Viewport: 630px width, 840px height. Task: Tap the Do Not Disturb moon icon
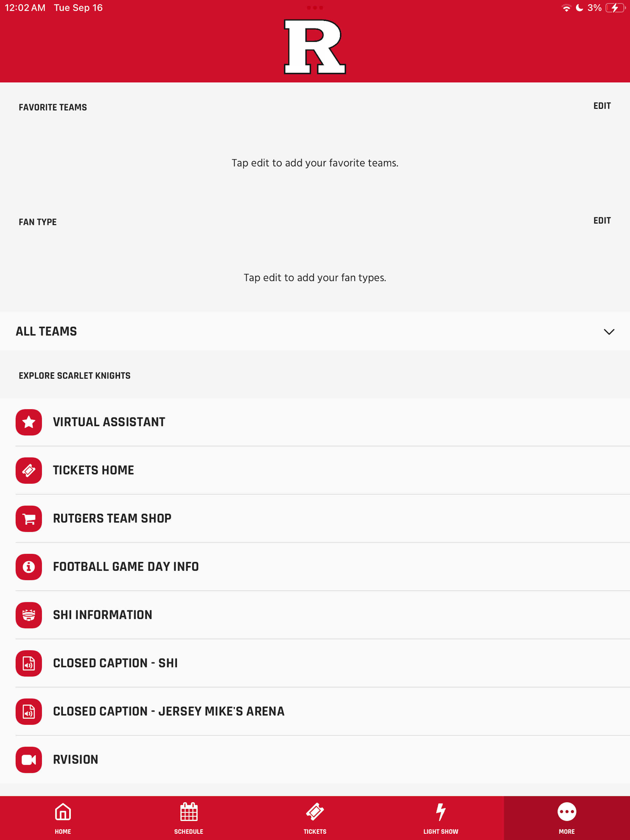579,8
